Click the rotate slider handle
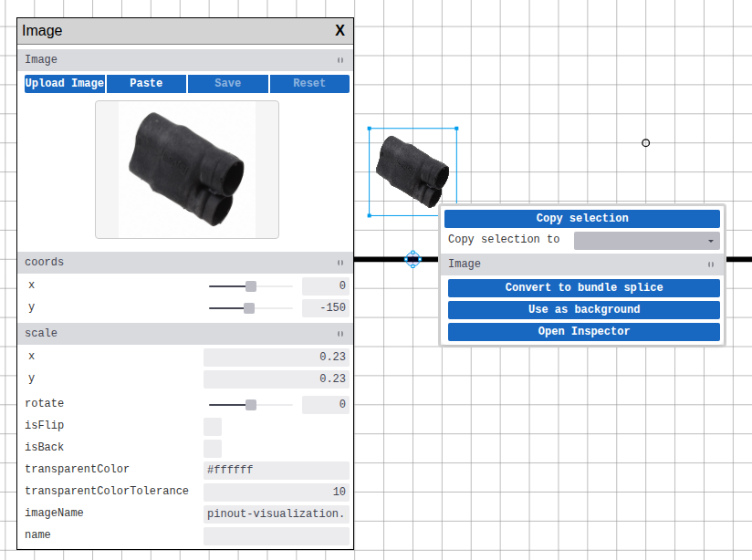 (x=251, y=403)
